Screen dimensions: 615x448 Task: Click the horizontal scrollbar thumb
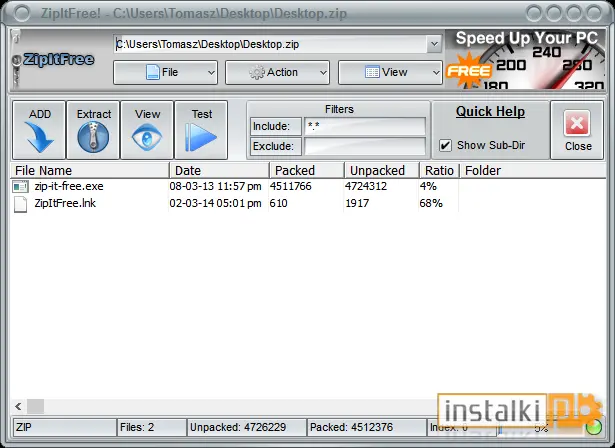35,406
